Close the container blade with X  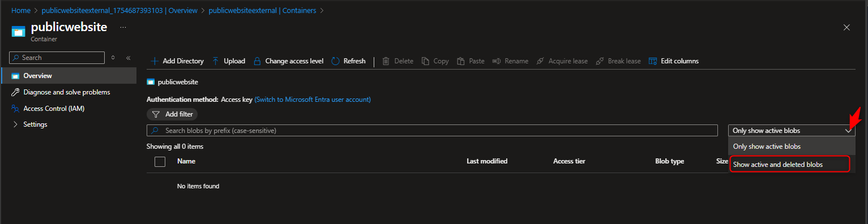click(846, 27)
